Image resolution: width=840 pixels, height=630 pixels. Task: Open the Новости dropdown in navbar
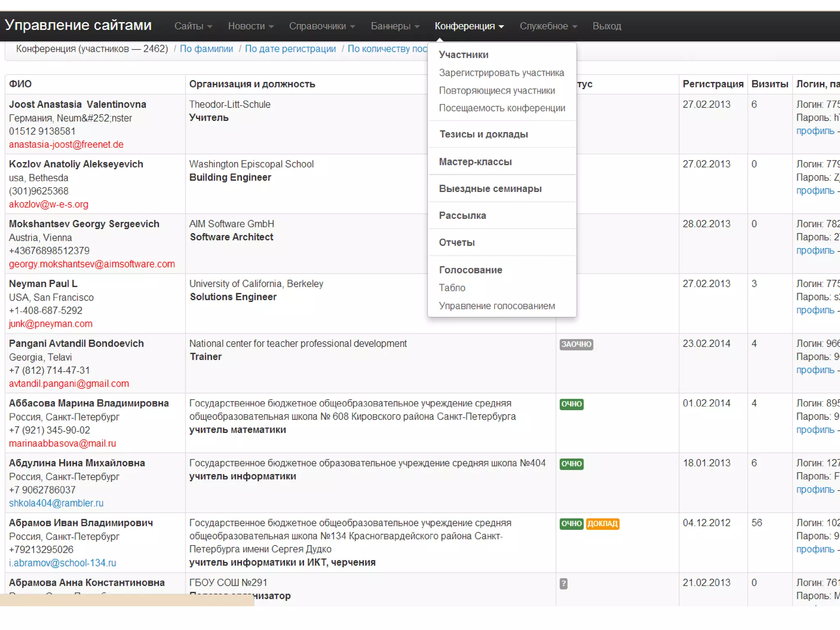tap(250, 26)
